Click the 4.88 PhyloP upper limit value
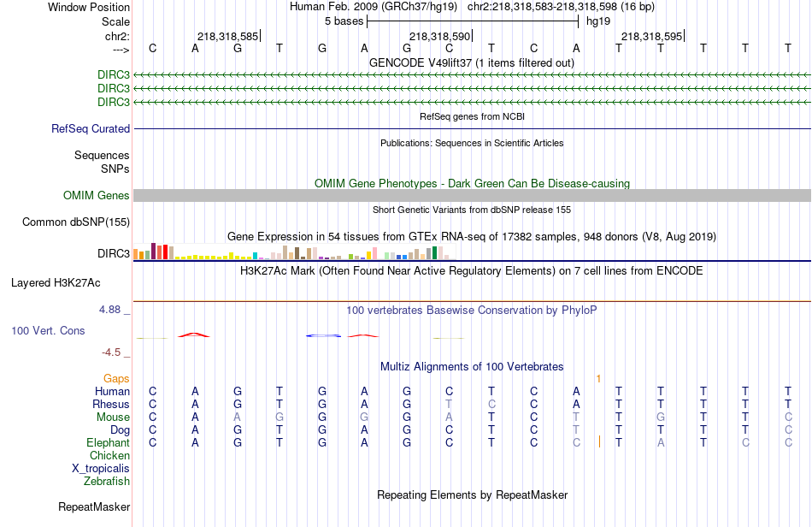The image size is (812, 527). click(x=109, y=310)
